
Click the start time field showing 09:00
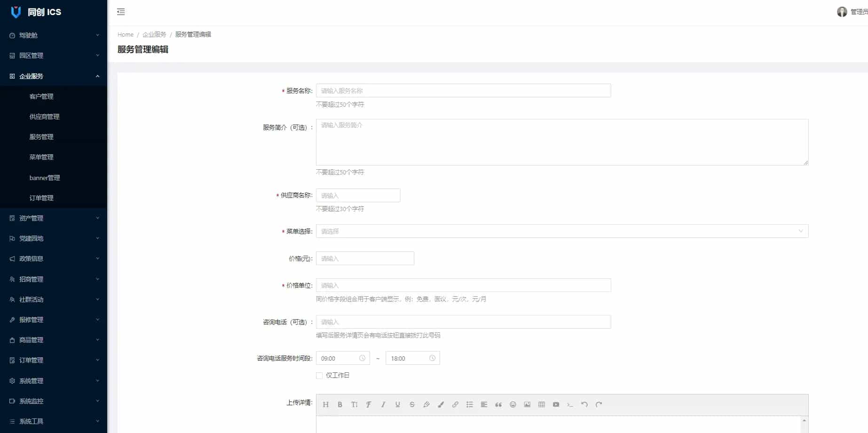[x=343, y=358]
